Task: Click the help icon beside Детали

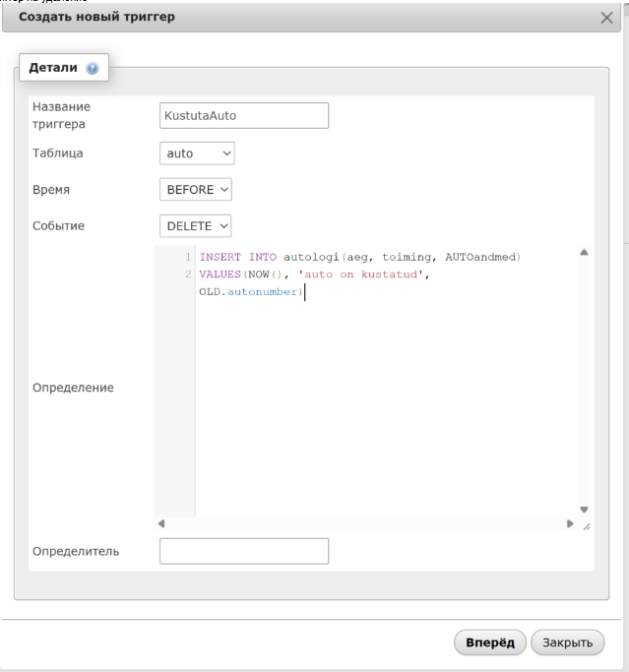Action: (93, 70)
